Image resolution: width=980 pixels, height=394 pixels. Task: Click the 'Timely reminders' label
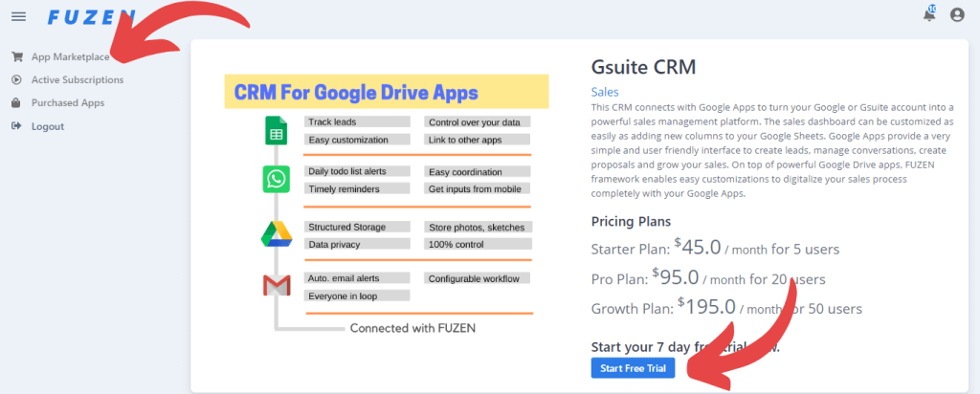pyautogui.click(x=357, y=188)
